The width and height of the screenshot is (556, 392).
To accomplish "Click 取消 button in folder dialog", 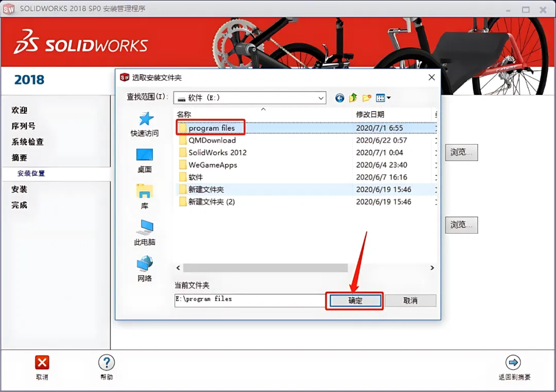I will pos(410,300).
